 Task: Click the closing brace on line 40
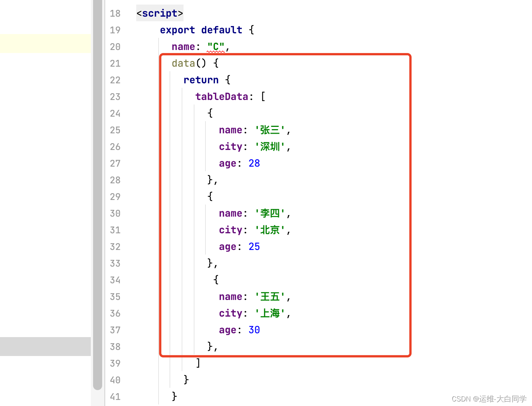pos(186,380)
